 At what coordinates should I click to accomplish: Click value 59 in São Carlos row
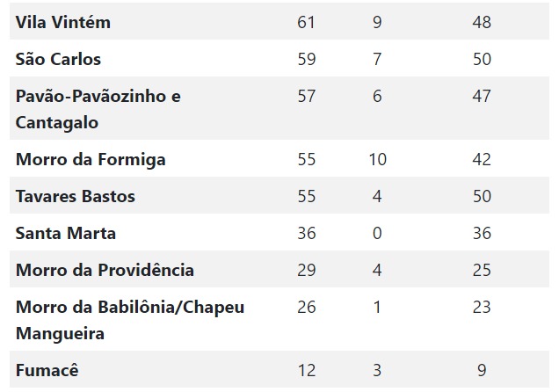click(x=307, y=59)
